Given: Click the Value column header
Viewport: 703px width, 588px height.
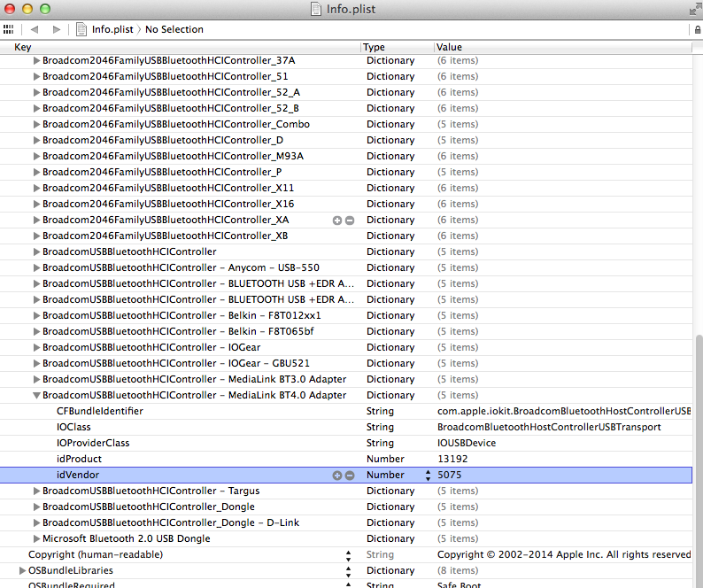Looking at the screenshot, I should pyautogui.click(x=449, y=47).
